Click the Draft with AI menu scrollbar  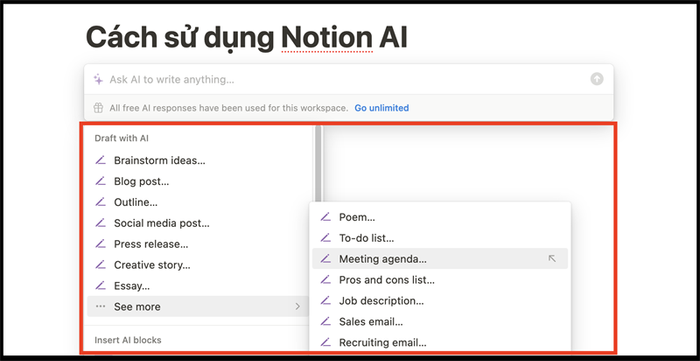[x=318, y=164]
